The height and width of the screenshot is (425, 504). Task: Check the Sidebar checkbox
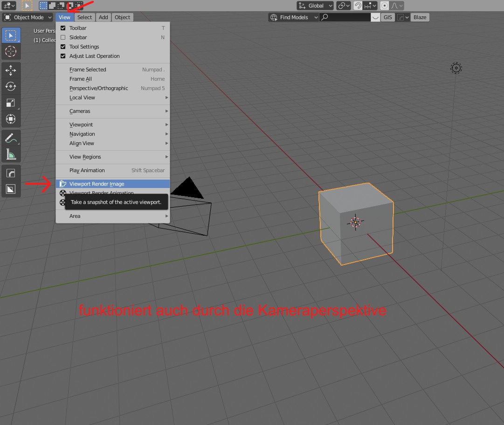pos(63,37)
